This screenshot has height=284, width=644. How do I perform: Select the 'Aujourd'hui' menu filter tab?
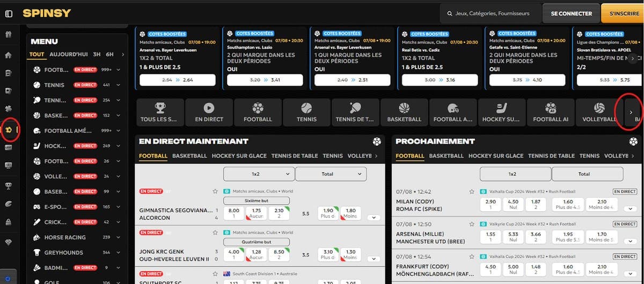pyautogui.click(x=69, y=54)
